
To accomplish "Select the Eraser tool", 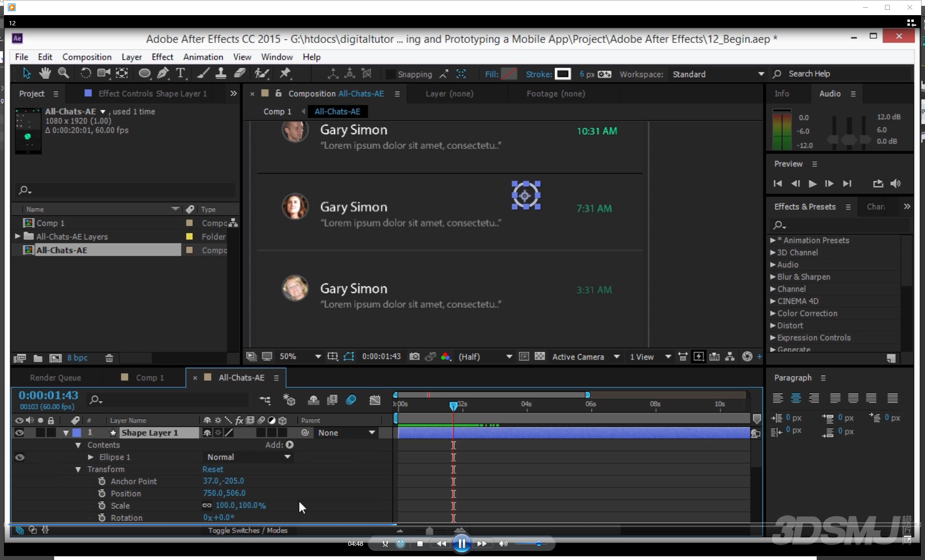I will tap(239, 74).
